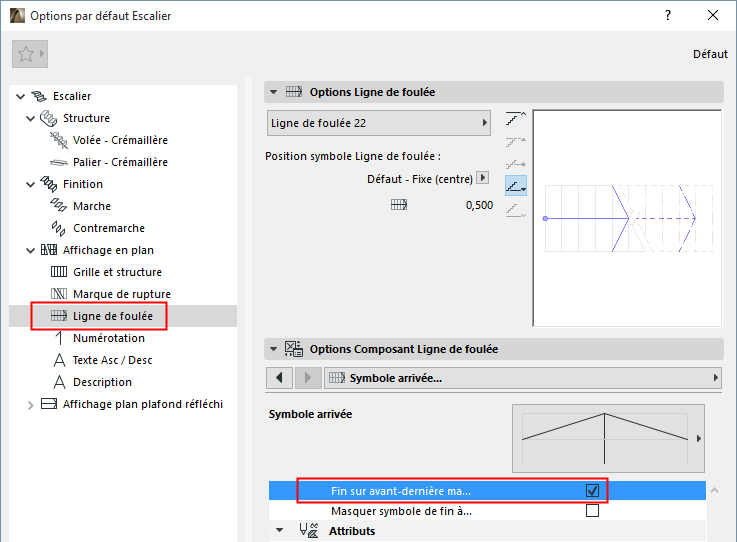Select the first walking line position icon
Viewport: 737px width, 542px height.
[x=516, y=118]
